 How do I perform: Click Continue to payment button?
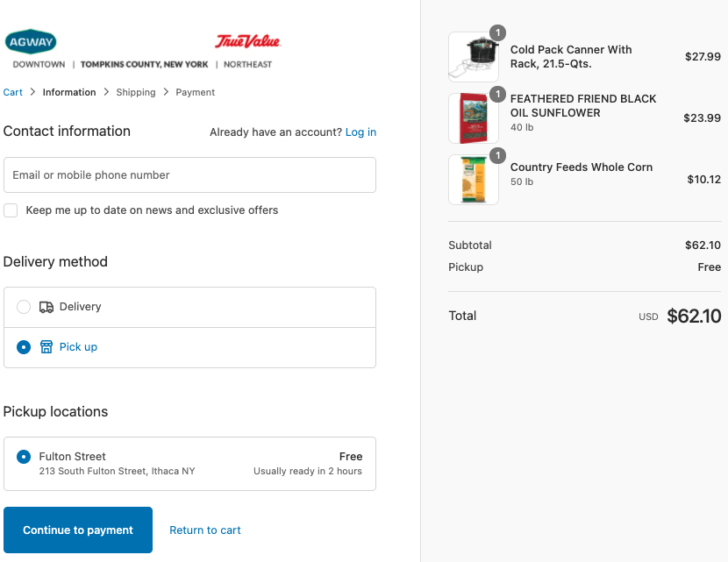(78, 530)
